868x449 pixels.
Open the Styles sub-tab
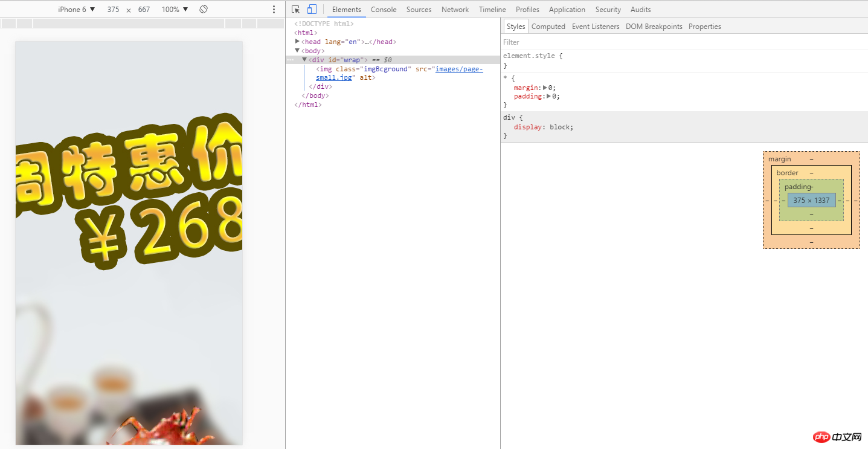pos(516,26)
